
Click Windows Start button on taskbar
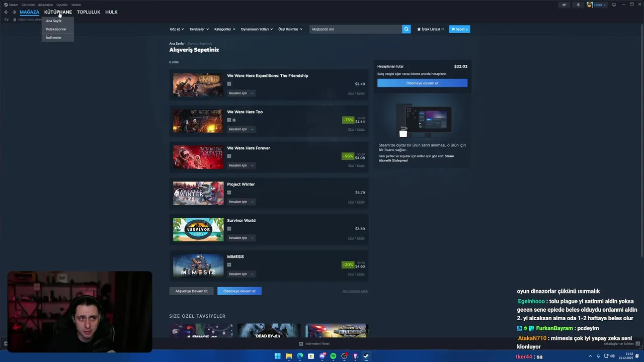(x=277, y=356)
